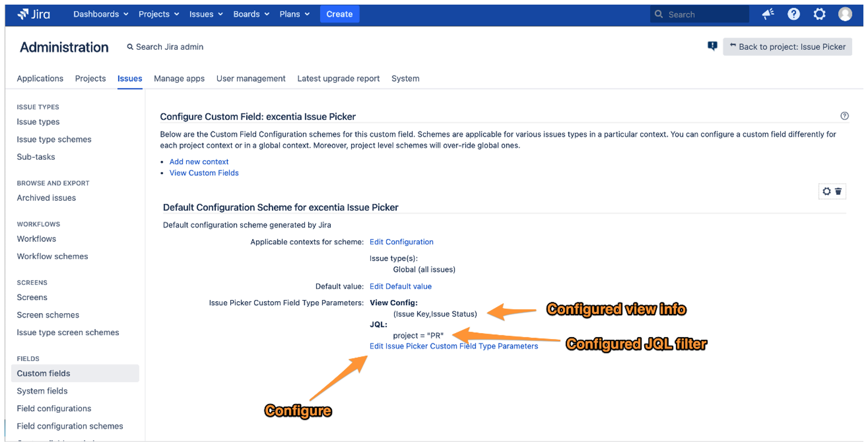Open Issue types in sidebar
Viewport: 868px width, 445px height.
pos(38,122)
